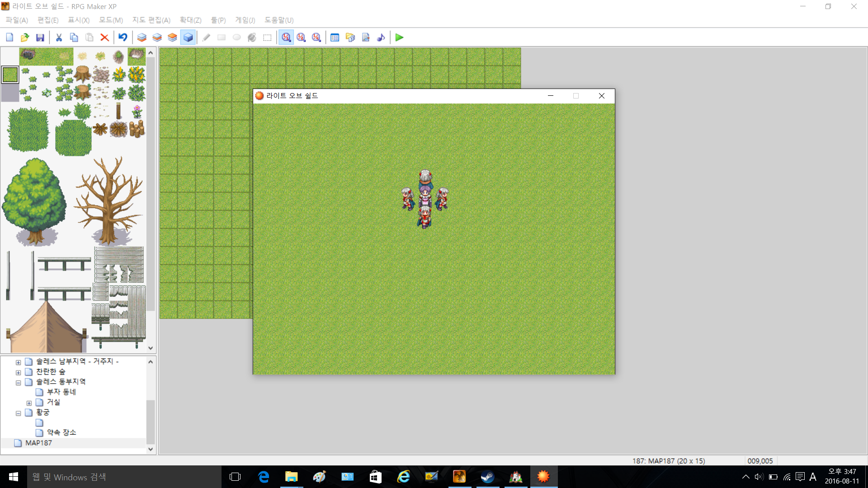Screen dimensions: 868x488
Task: Open the Database icon
Action: pyautogui.click(x=335, y=38)
